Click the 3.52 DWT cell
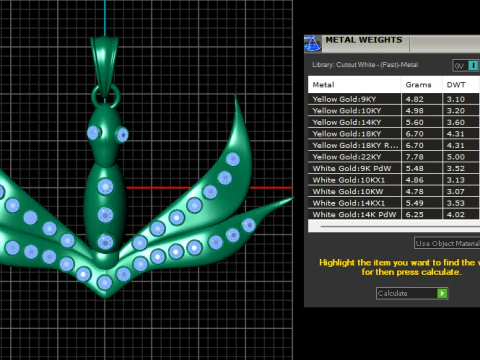This screenshot has height=360, width=480. tap(461, 168)
